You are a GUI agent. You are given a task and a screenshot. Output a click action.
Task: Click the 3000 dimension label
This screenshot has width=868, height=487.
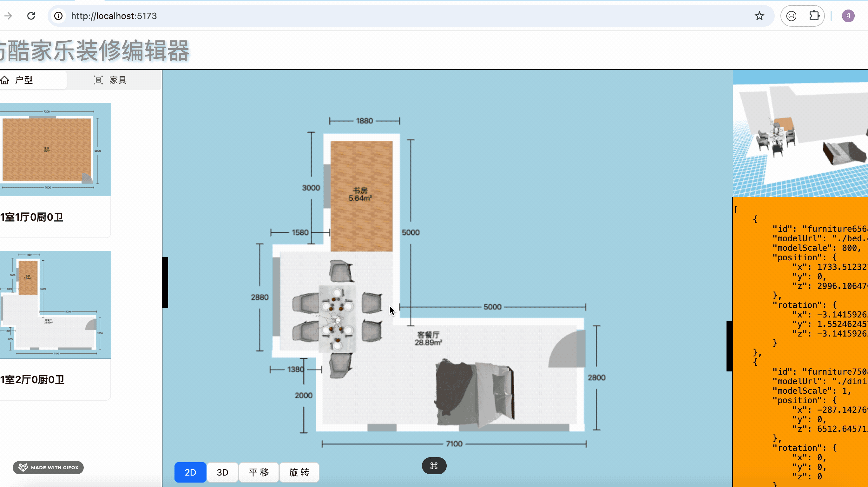point(311,188)
